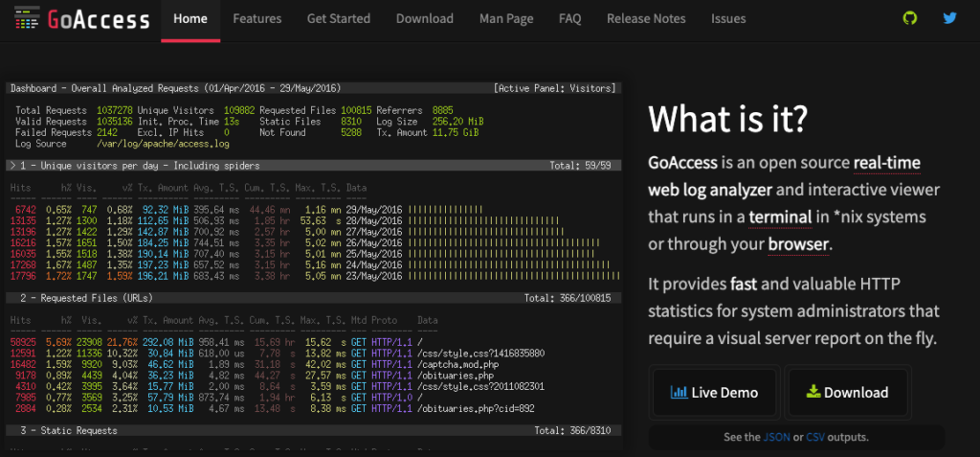Click '2 - Requested Files (URLs)' header
Screen dimensions: 980x457
coord(314,299)
